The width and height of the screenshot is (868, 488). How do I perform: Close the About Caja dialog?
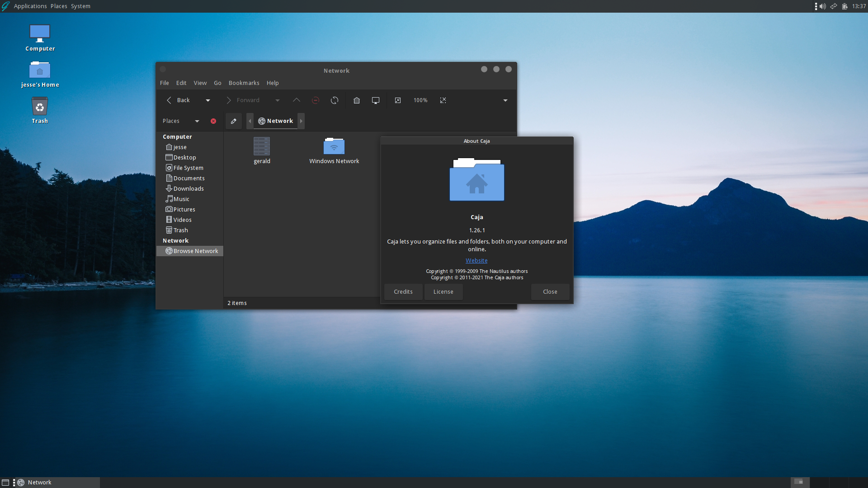[550, 292]
